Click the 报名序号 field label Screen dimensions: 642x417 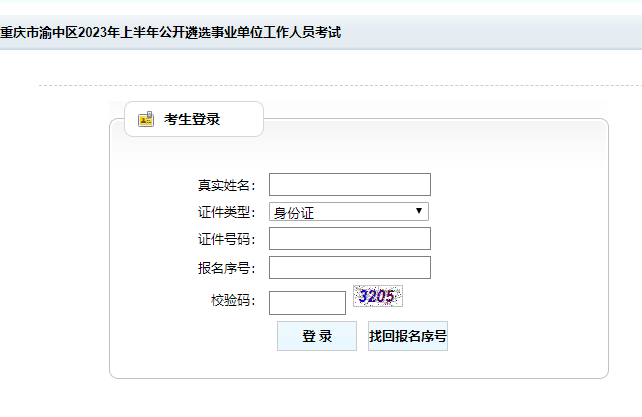coord(226,268)
